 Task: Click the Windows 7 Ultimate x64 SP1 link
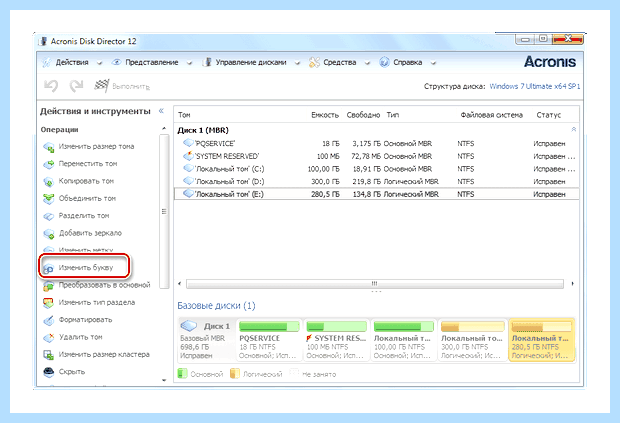click(535, 86)
